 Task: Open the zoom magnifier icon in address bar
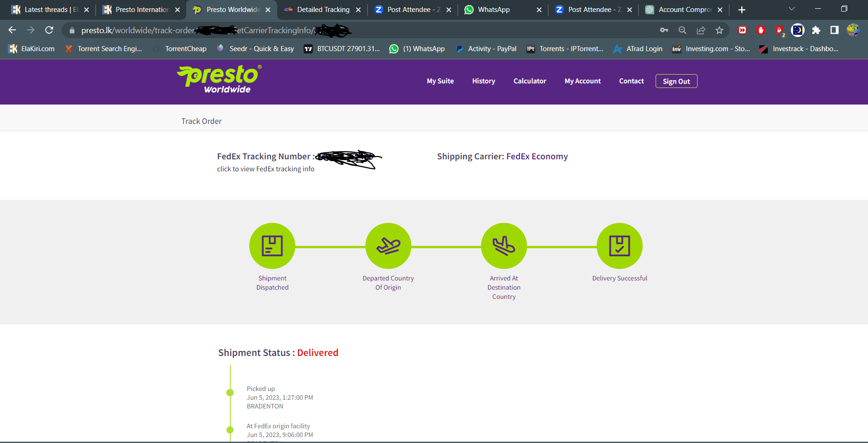[x=682, y=30]
